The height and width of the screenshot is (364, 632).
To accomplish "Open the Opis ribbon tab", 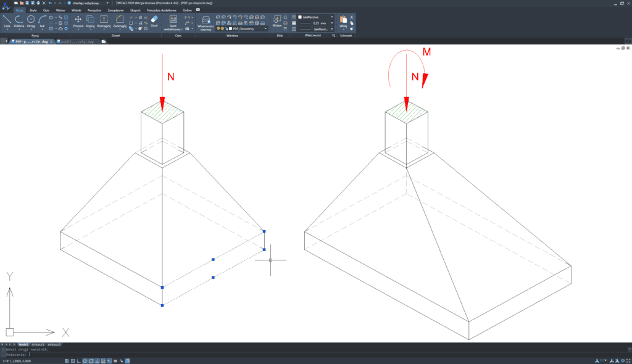I will (46, 10).
